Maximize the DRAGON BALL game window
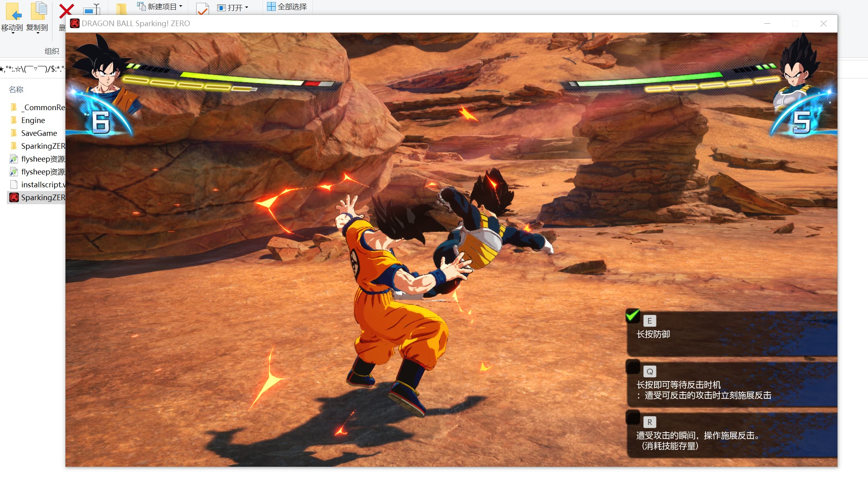Screen dimensions: 868x478 795,23
